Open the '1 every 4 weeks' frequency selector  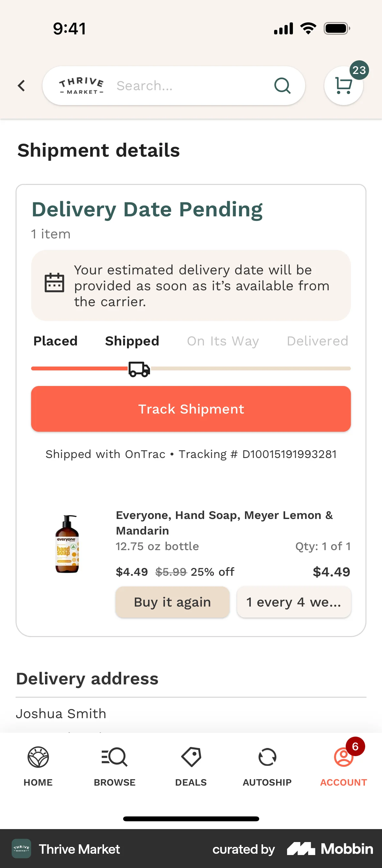(x=294, y=602)
